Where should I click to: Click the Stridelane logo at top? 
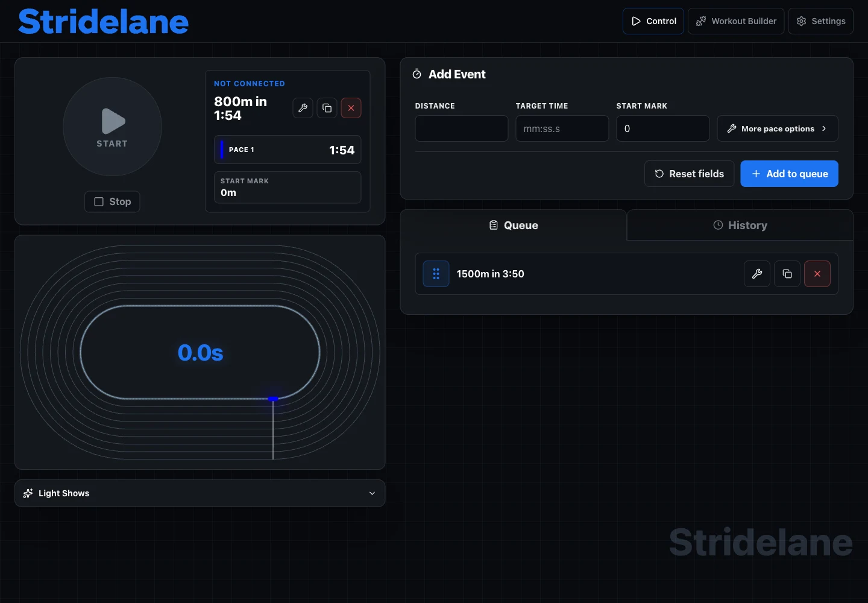(x=103, y=22)
